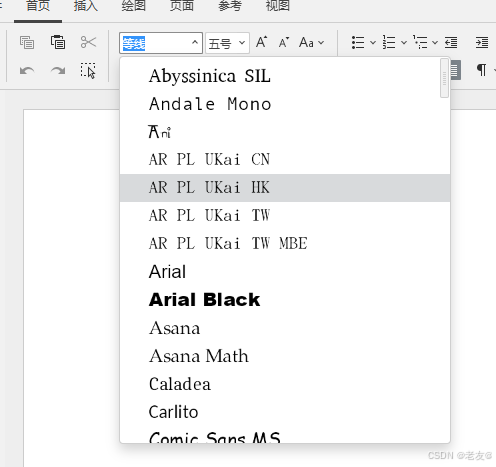Undo the last action

27,71
